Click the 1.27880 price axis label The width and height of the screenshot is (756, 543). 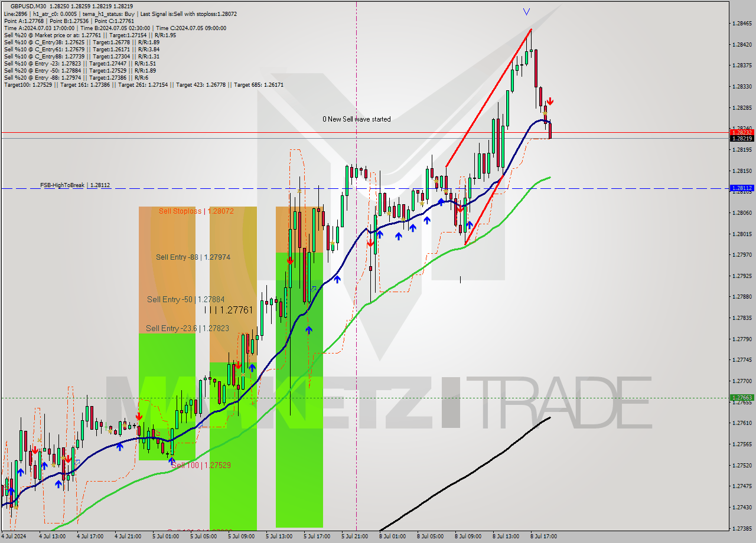742,297
